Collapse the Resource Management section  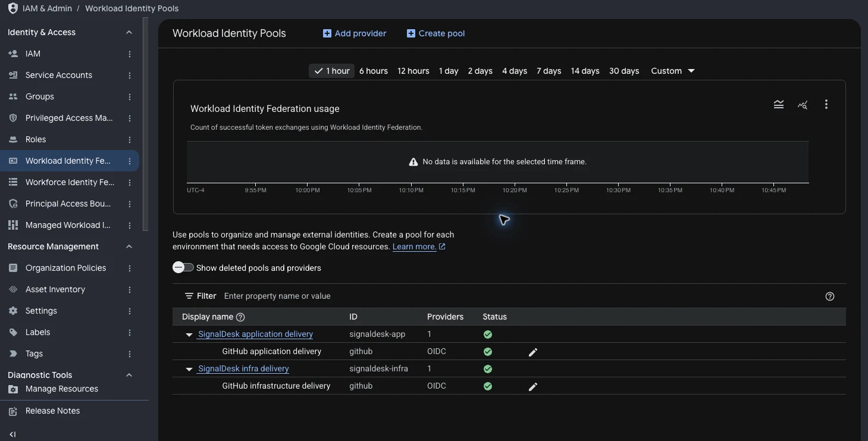[129, 247]
